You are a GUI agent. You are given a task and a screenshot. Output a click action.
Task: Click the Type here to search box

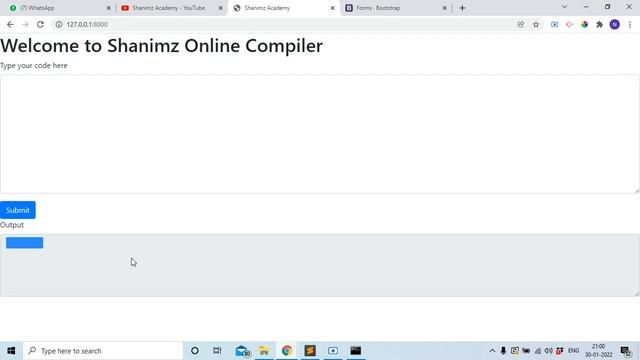click(x=103, y=351)
